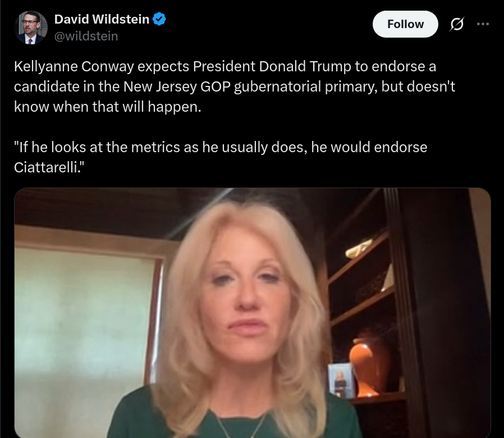Click "know when that will happen" line
Image resolution: width=504 pixels, height=438 pixels.
point(107,107)
